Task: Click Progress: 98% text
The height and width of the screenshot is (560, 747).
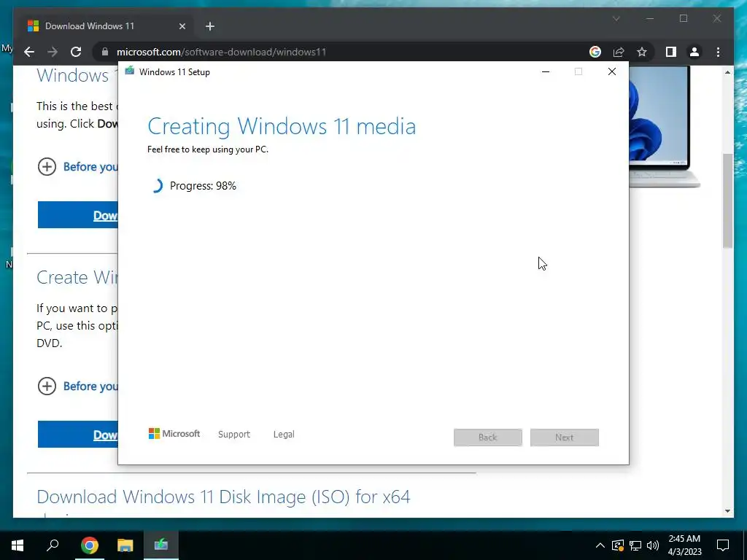Action: pyautogui.click(x=203, y=186)
